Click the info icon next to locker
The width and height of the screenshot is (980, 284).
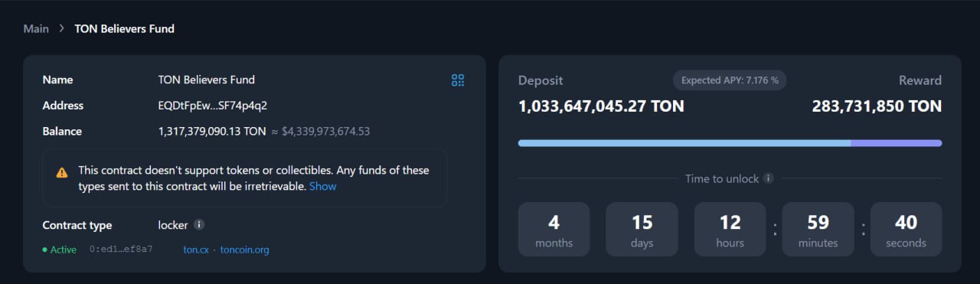tap(199, 225)
